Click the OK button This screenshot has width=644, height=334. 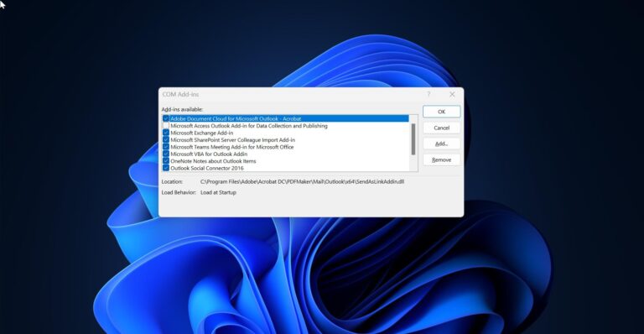click(x=442, y=112)
